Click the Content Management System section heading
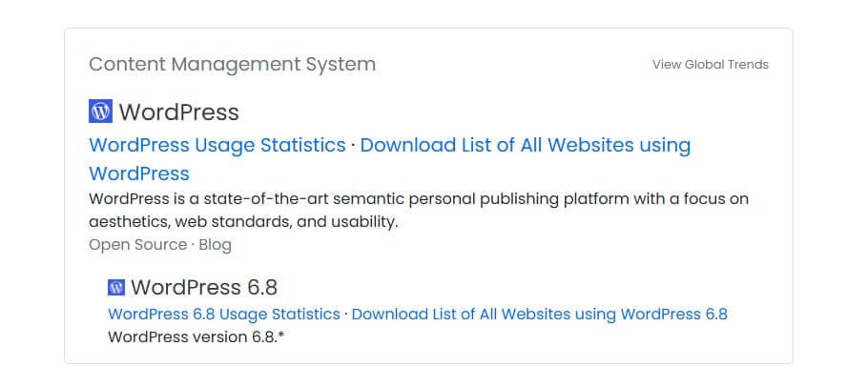Screen dimensions: 868x387 (x=232, y=64)
